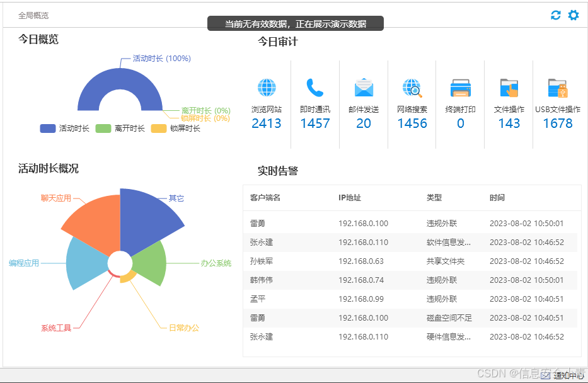Click the refresh icon at top right

(x=555, y=15)
